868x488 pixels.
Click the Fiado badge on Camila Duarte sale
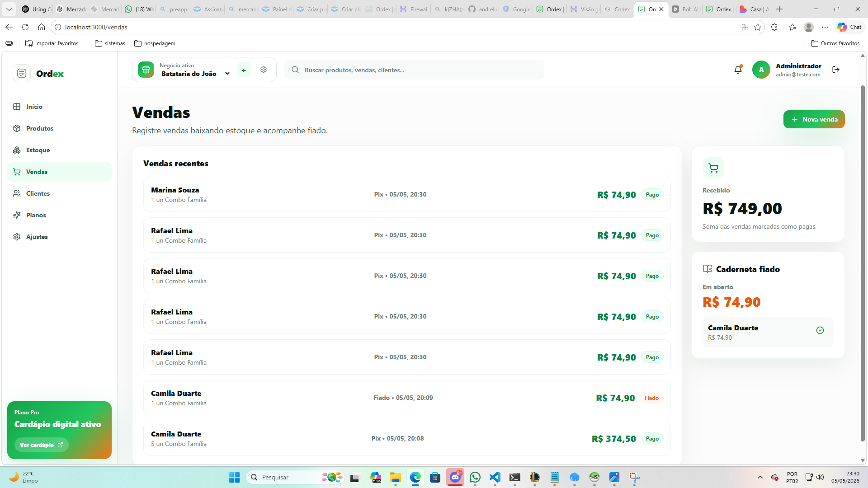tap(651, 398)
